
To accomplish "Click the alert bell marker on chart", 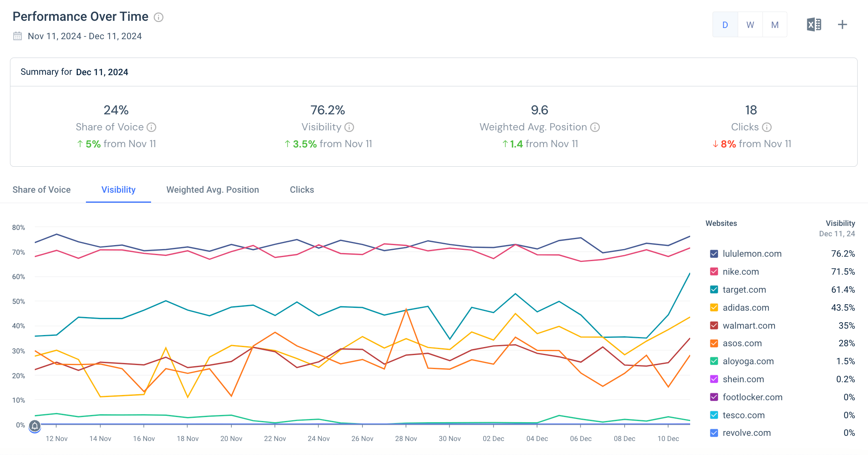I will [35, 426].
